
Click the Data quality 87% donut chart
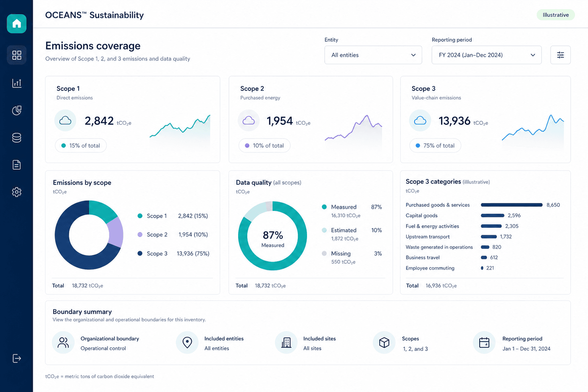pyautogui.click(x=273, y=236)
